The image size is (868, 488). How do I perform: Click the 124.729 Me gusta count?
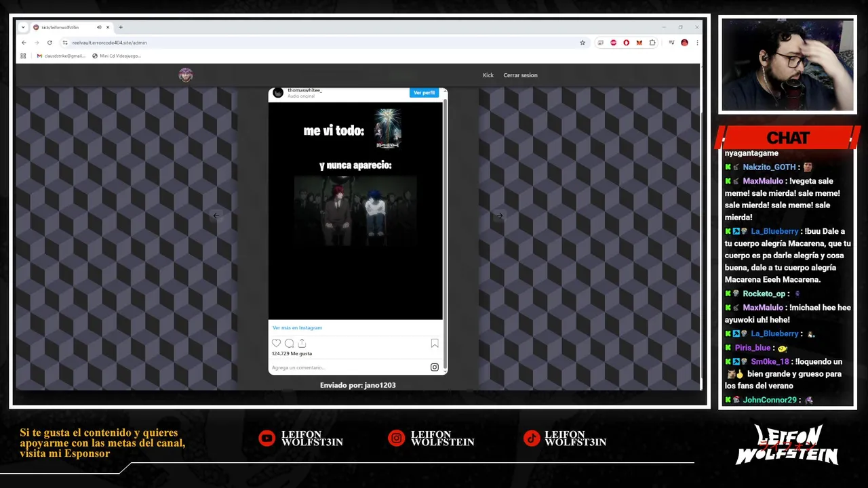[292, 354]
